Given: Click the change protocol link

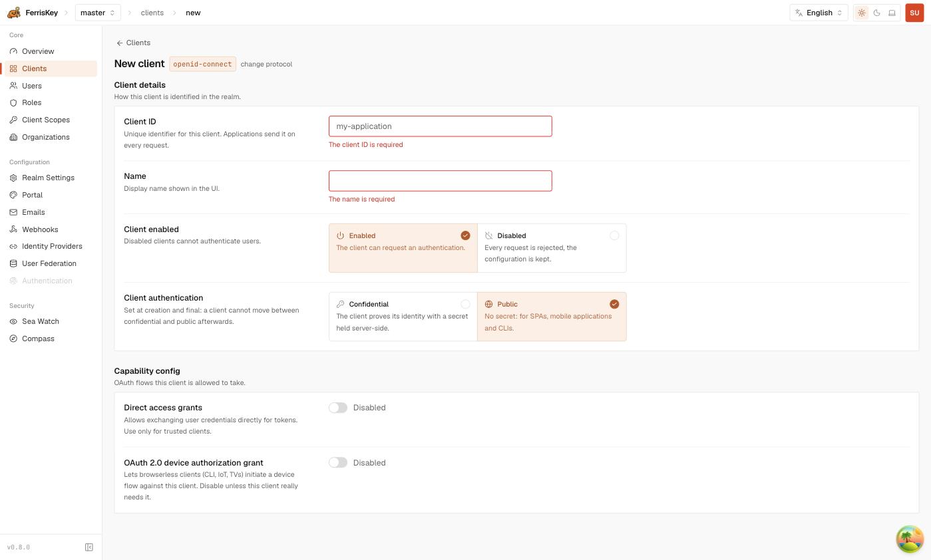Looking at the screenshot, I should (x=266, y=64).
